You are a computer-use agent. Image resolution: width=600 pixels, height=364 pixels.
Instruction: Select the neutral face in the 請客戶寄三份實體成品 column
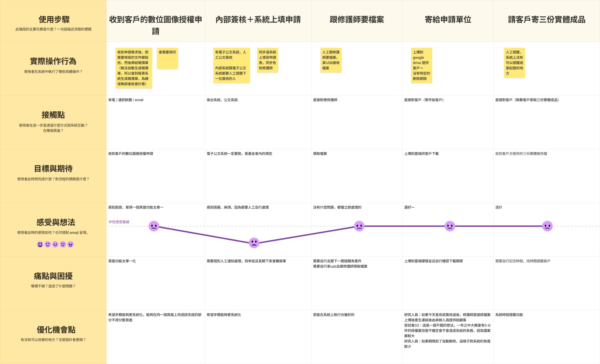547,226
